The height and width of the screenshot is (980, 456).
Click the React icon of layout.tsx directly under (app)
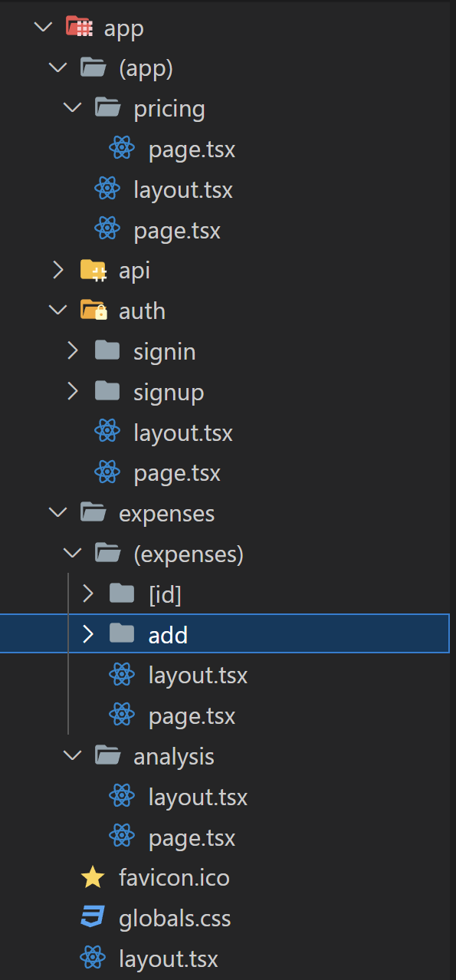[107, 189]
